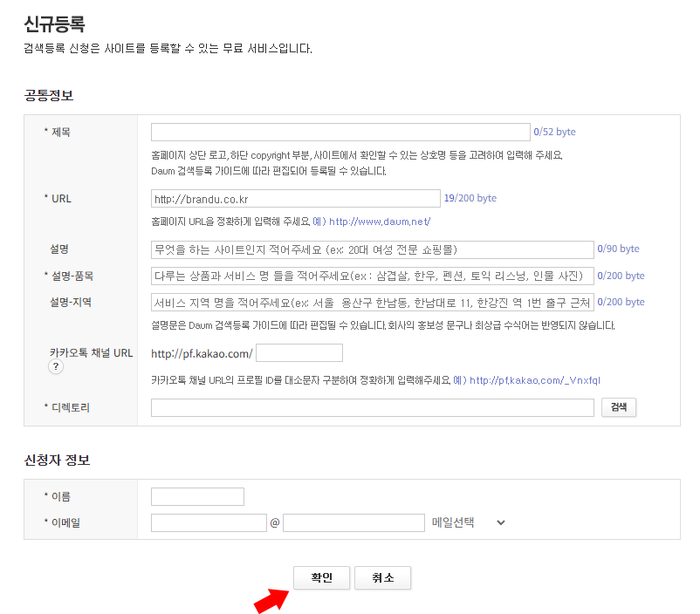The height and width of the screenshot is (614, 700).
Task: Click the 이름 applicant name field
Action: tap(197, 496)
